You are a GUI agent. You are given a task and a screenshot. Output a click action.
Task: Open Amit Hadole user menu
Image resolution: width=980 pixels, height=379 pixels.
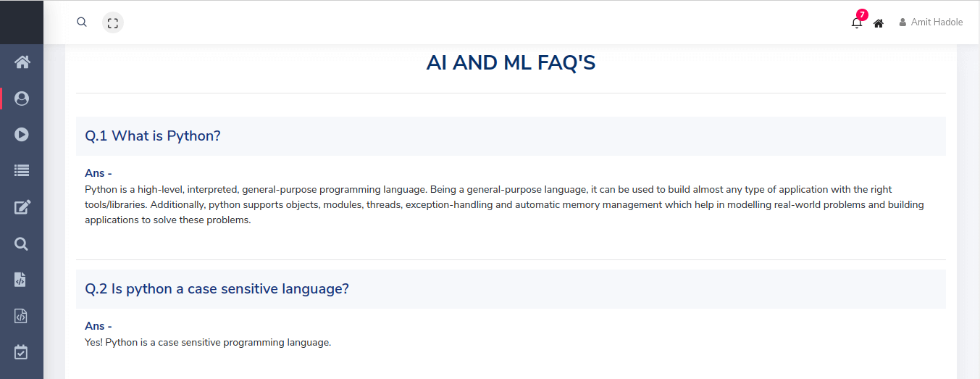click(931, 22)
